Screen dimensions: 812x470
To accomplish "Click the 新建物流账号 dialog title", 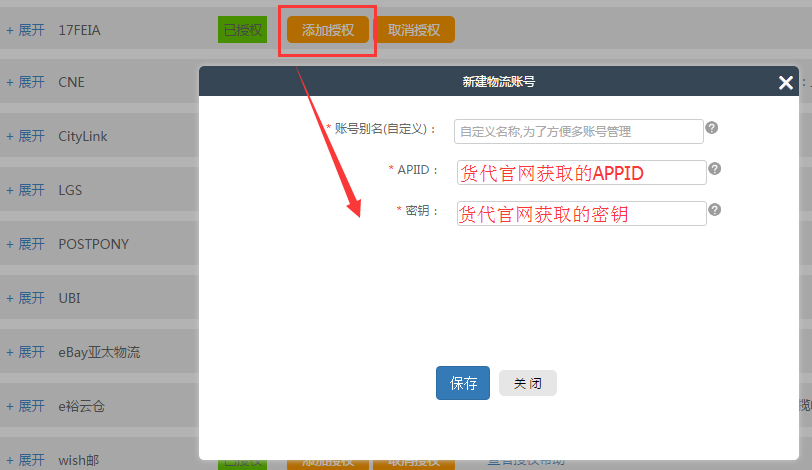I will 499,81.
